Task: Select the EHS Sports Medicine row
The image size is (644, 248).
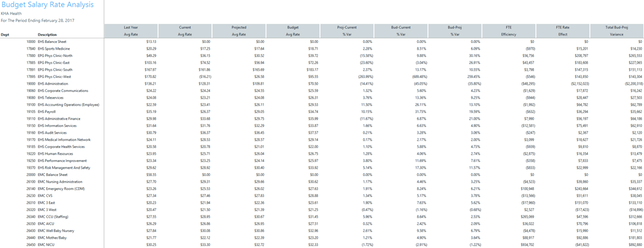Action: pos(322,48)
